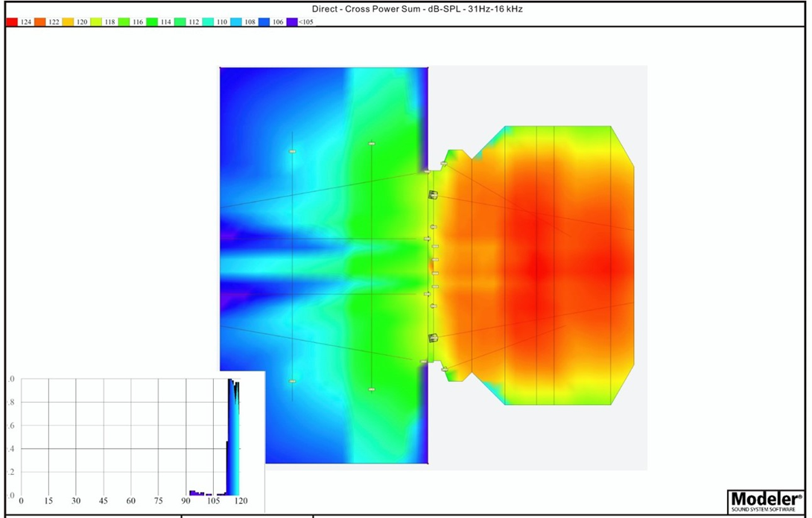The width and height of the screenshot is (812, 518).
Task: Click the bottom-left speaker marker in blue zone
Action: point(293,381)
